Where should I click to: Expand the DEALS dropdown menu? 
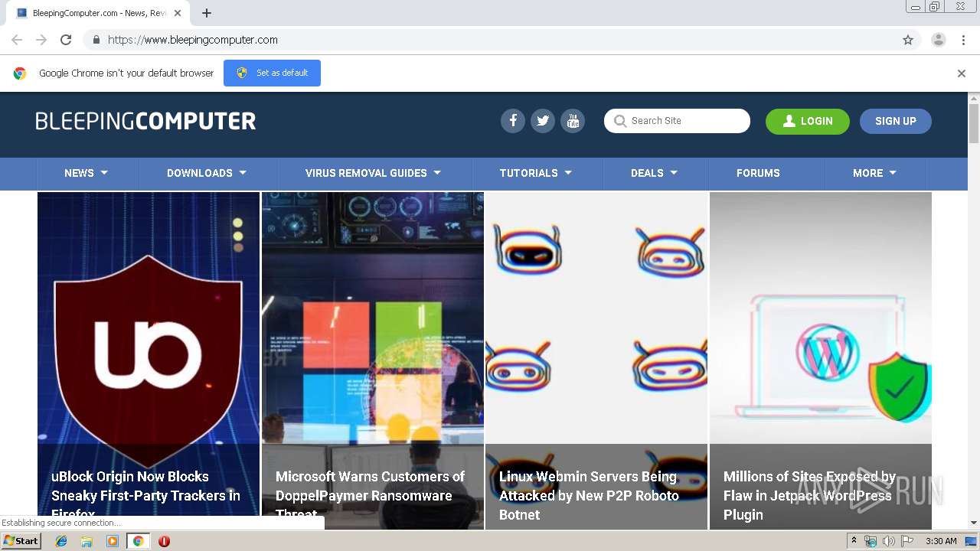click(x=654, y=173)
